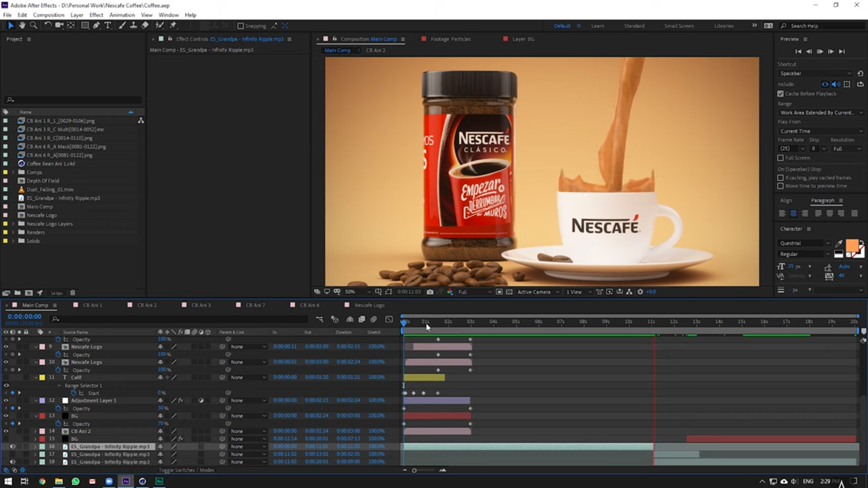
Task: Click the eyedropper in Character panel
Action: (839, 243)
